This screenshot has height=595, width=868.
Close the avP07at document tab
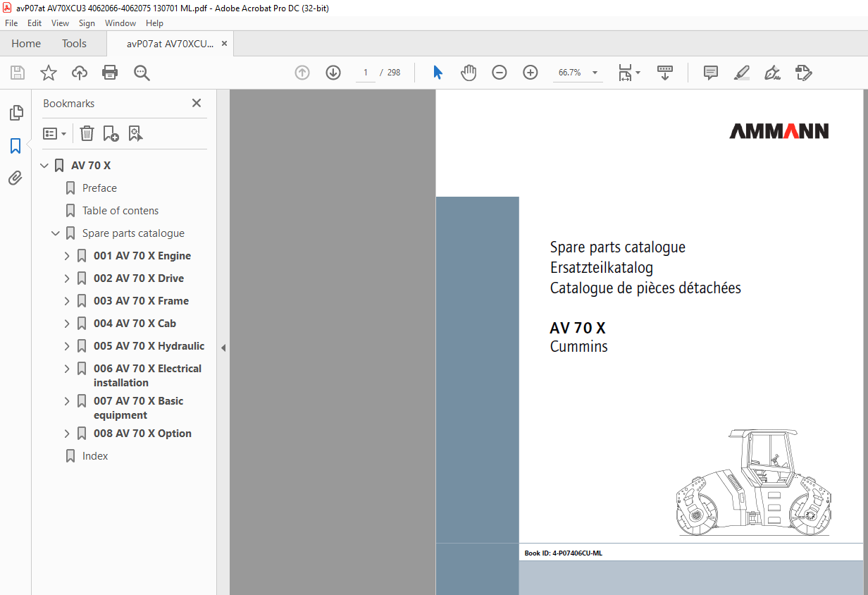224,44
